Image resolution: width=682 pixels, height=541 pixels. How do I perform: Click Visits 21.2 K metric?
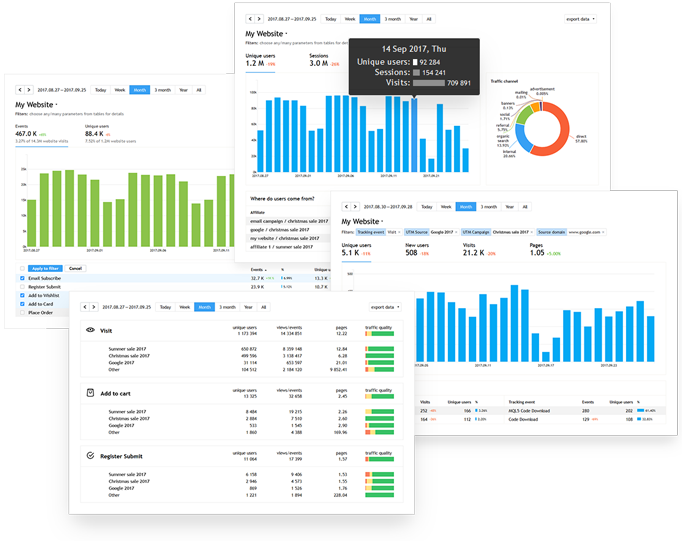pos(479,250)
